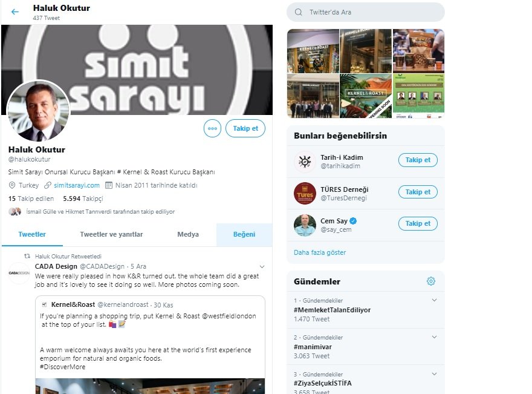Open the three-dot more options button
This screenshot has width=532, height=394.
[212, 128]
